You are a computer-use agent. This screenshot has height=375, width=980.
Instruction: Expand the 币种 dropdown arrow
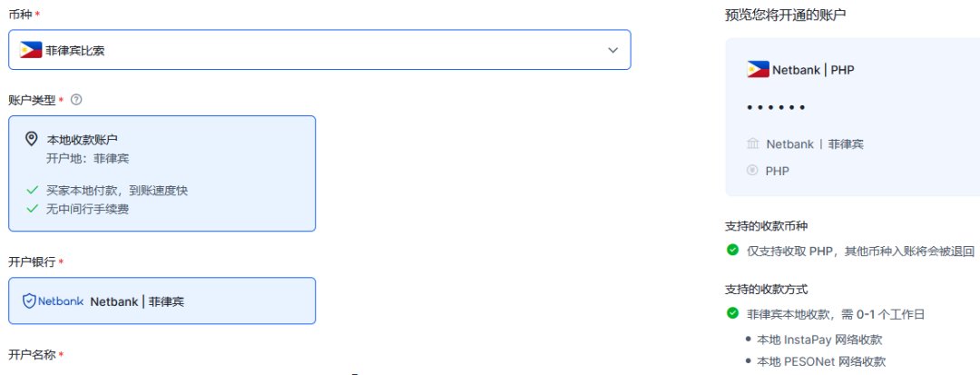[x=612, y=50]
